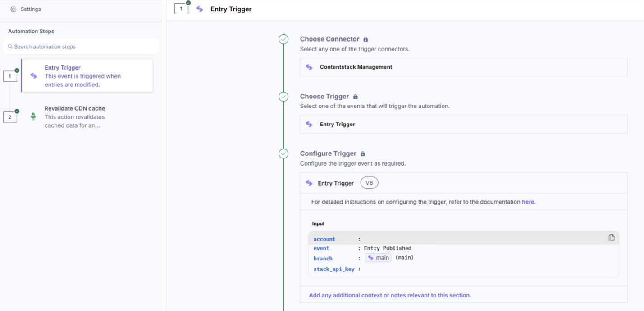Select the Entry Trigger step in the sidebar

[x=87, y=75]
